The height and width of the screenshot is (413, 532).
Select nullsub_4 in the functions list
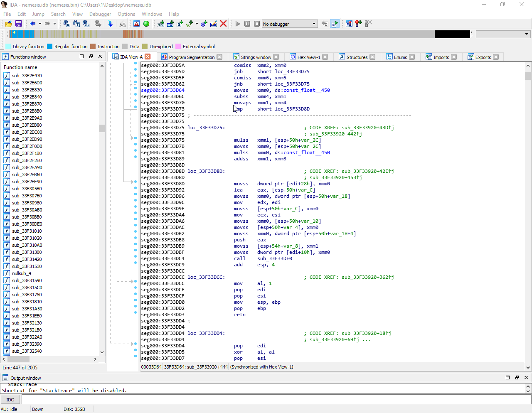(x=22, y=273)
